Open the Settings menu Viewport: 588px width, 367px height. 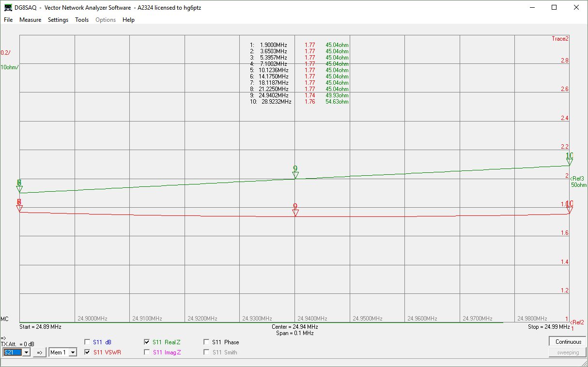coord(58,20)
